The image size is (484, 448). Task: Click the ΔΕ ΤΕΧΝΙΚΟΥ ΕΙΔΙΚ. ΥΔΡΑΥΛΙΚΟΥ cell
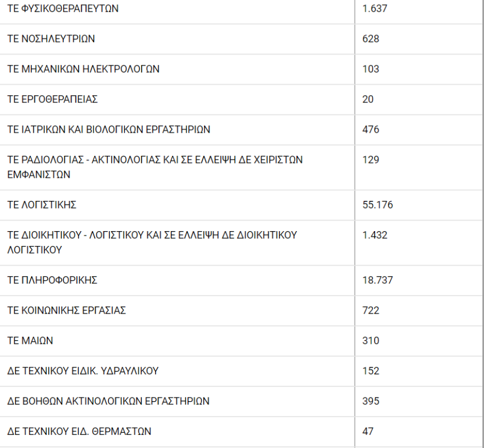click(82, 371)
